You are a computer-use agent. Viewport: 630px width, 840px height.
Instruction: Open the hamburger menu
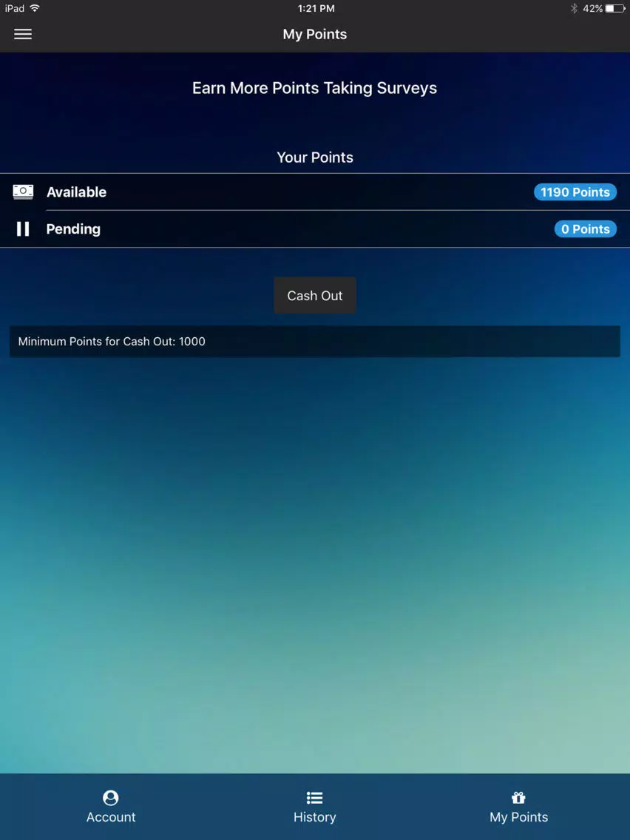point(22,34)
